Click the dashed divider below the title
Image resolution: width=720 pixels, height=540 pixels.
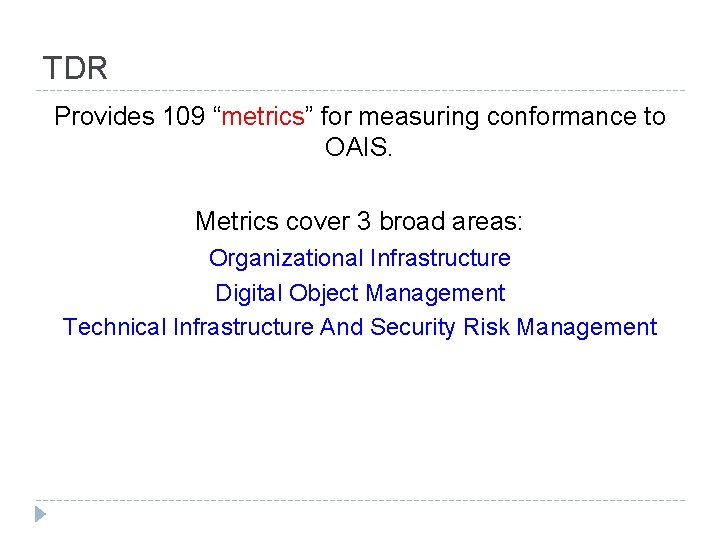tap(360, 90)
